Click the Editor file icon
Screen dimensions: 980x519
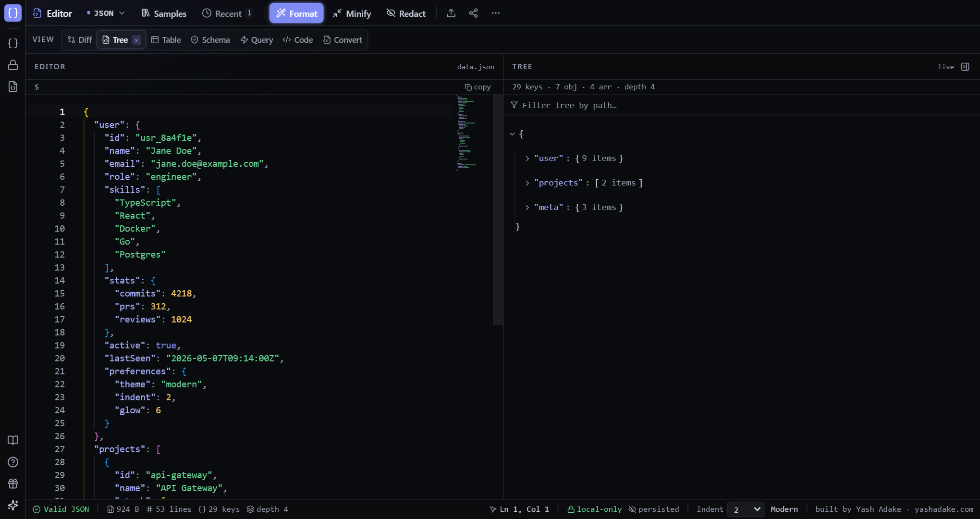[37, 13]
